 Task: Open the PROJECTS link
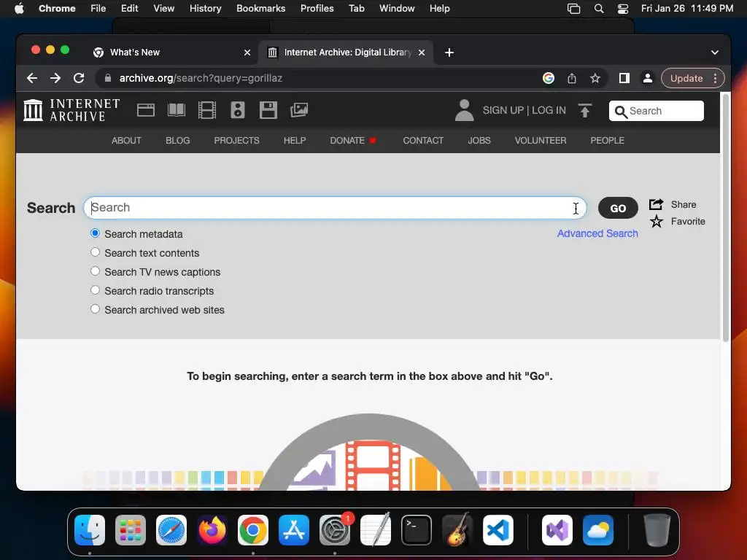pyautogui.click(x=237, y=141)
